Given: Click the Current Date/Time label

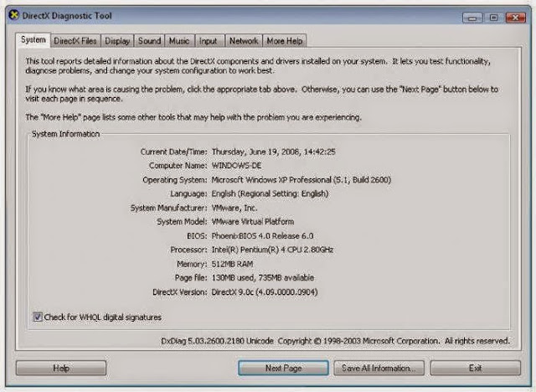Looking at the screenshot, I should pyautogui.click(x=173, y=152).
